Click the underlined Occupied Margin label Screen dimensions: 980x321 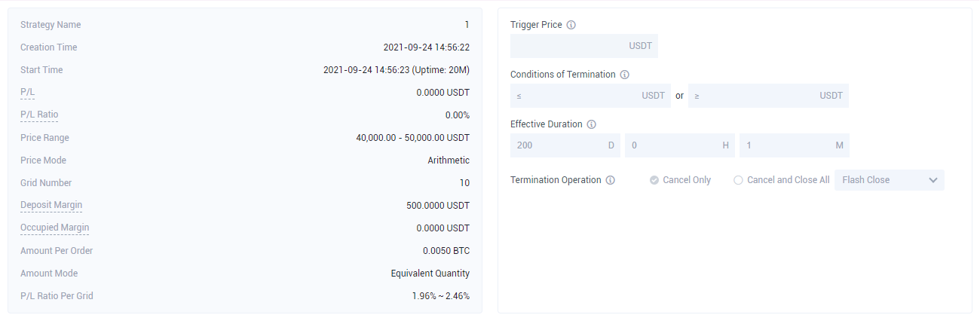click(55, 228)
